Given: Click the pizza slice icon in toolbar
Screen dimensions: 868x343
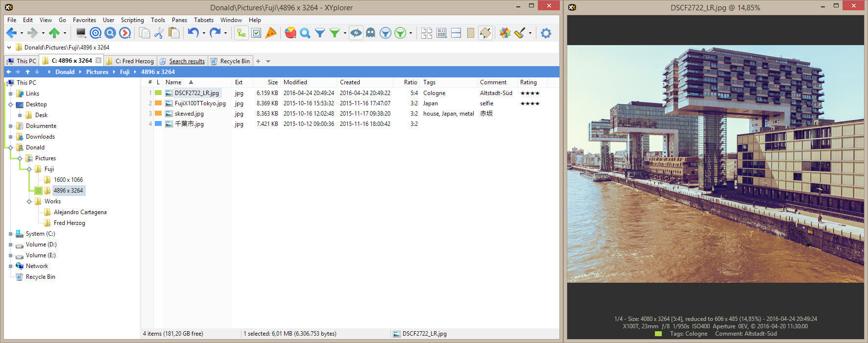Looking at the screenshot, I should point(271,33).
